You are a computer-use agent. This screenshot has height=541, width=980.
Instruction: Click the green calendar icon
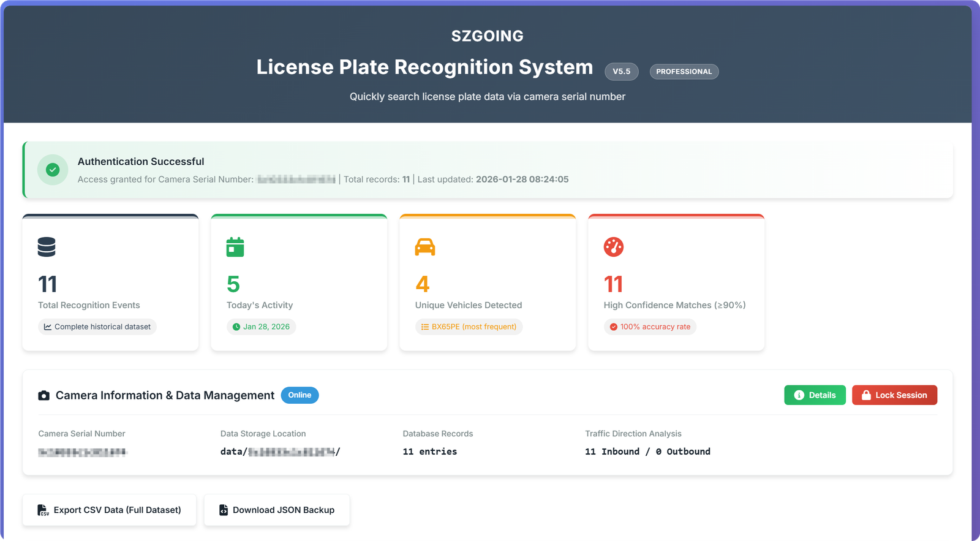(x=235, y=247)
